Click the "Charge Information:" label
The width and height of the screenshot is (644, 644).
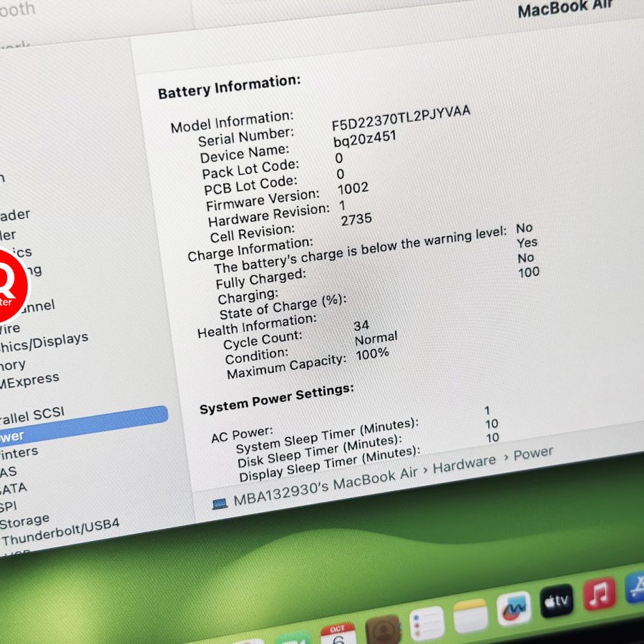coord(250,249)
